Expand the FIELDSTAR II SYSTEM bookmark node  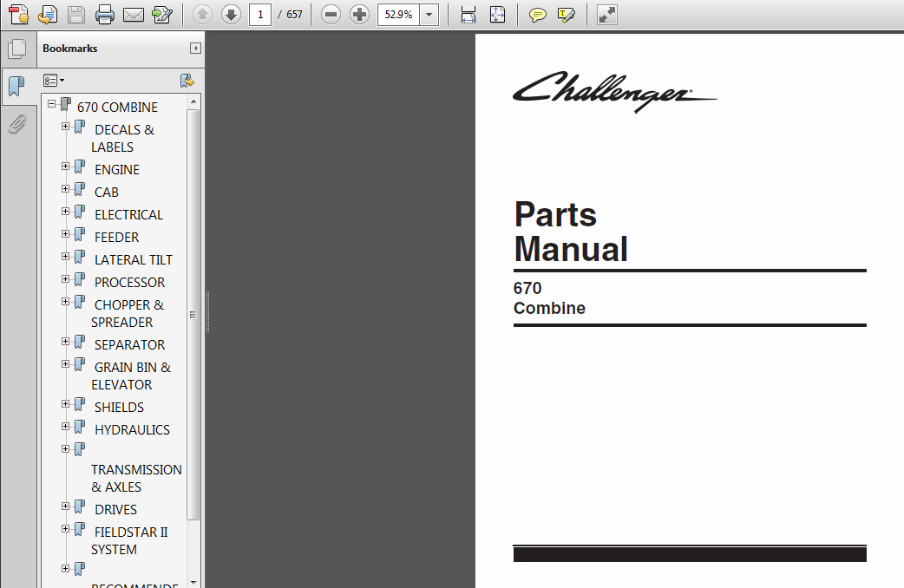click(65, 529)
